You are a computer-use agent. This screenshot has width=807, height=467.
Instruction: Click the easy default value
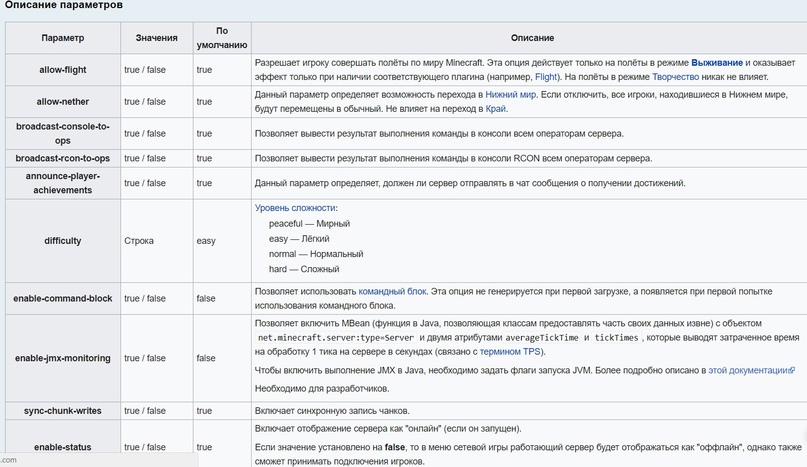(206, 240)
